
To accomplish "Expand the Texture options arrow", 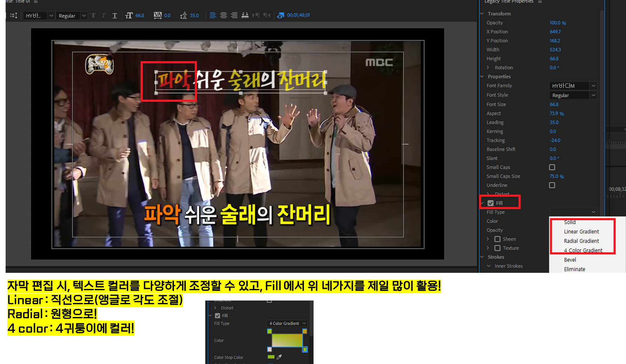I will click(x=488, y=248).
